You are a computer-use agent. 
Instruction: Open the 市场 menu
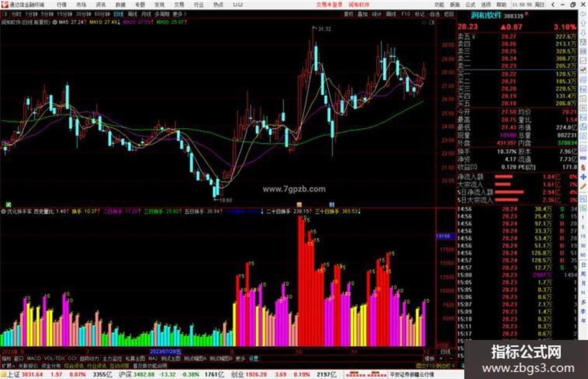pos(81,4)
